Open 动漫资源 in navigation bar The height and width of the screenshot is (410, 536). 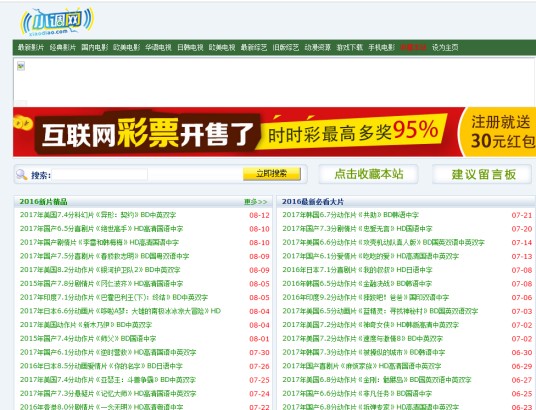tap(318, 48)
